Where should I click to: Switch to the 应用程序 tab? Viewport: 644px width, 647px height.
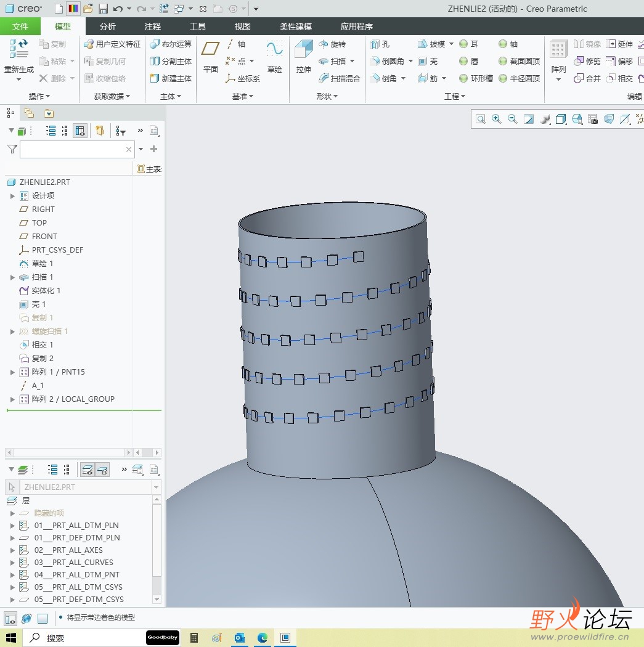[356, 26]
